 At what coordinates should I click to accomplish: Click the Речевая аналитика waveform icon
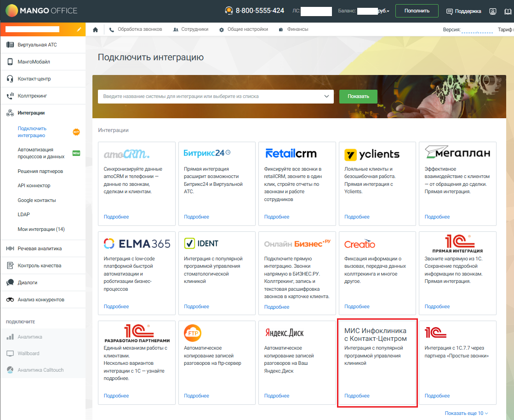pos(10,248)
